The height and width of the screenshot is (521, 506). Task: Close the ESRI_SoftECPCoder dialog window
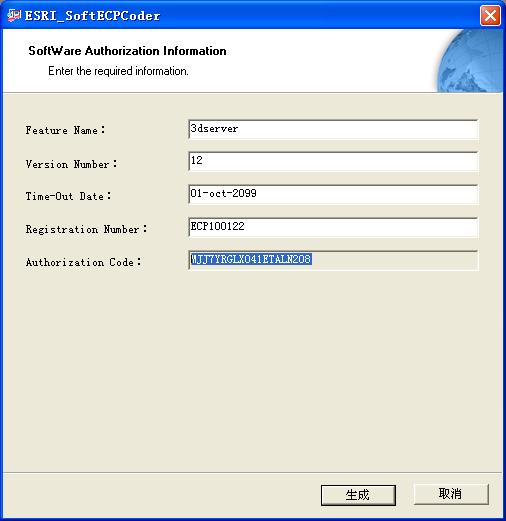[490, 15]
